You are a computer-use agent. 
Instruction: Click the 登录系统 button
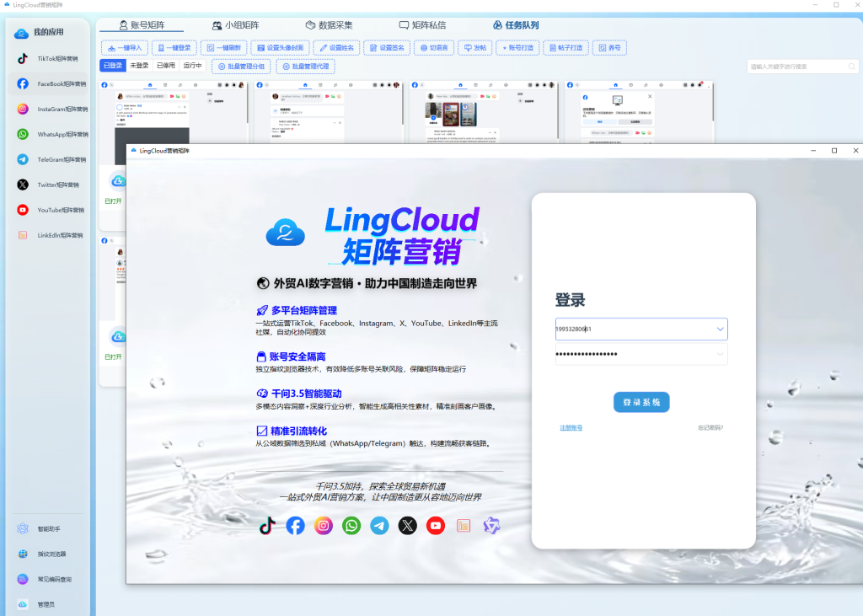coord(641,403)
